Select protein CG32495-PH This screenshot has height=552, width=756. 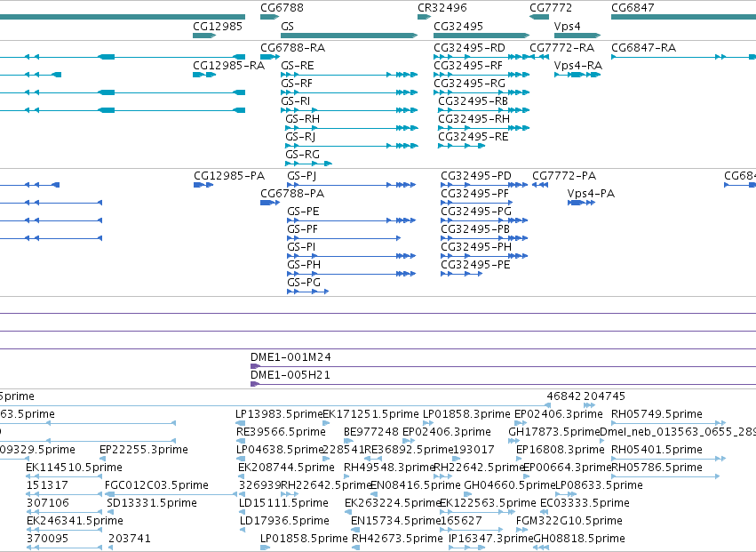476,247
